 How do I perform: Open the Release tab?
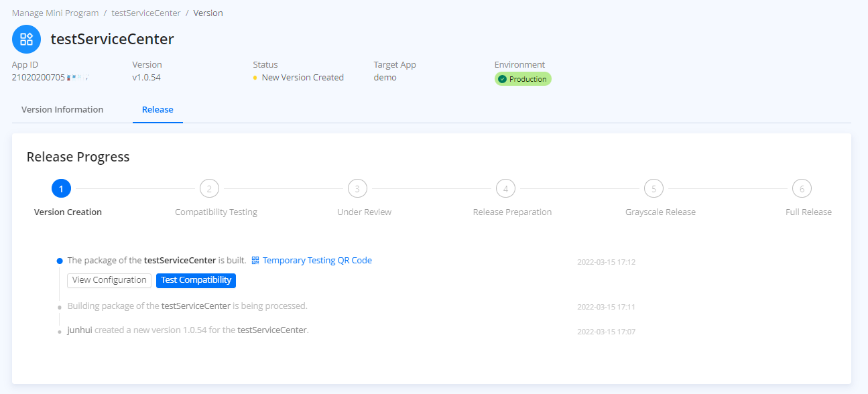158,109
